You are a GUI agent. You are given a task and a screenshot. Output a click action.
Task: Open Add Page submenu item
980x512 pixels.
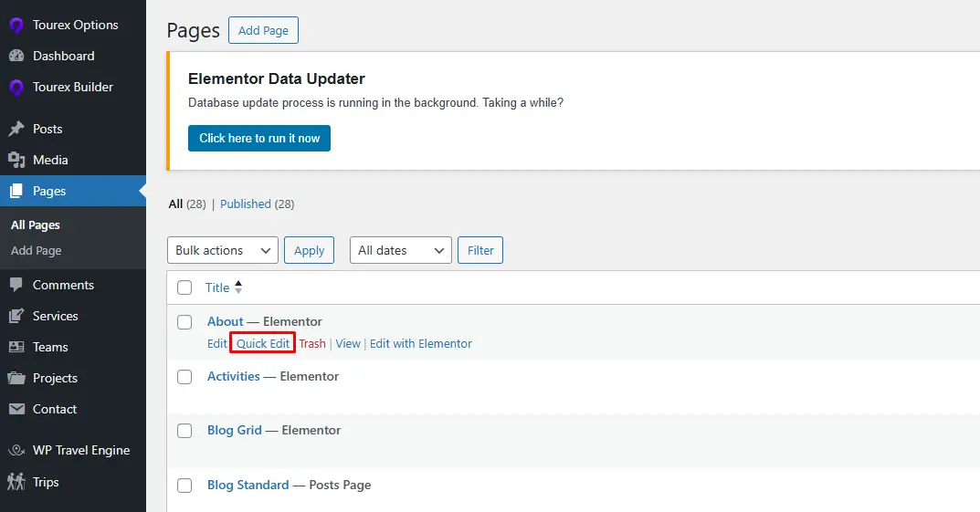pyautogui.click(x=37, y=250)
